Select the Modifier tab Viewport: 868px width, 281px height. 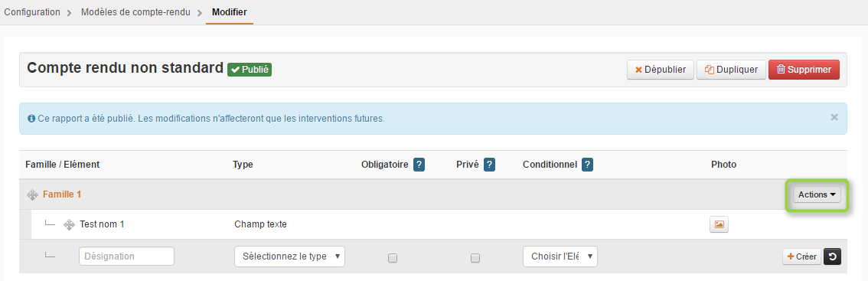(229, 11)
